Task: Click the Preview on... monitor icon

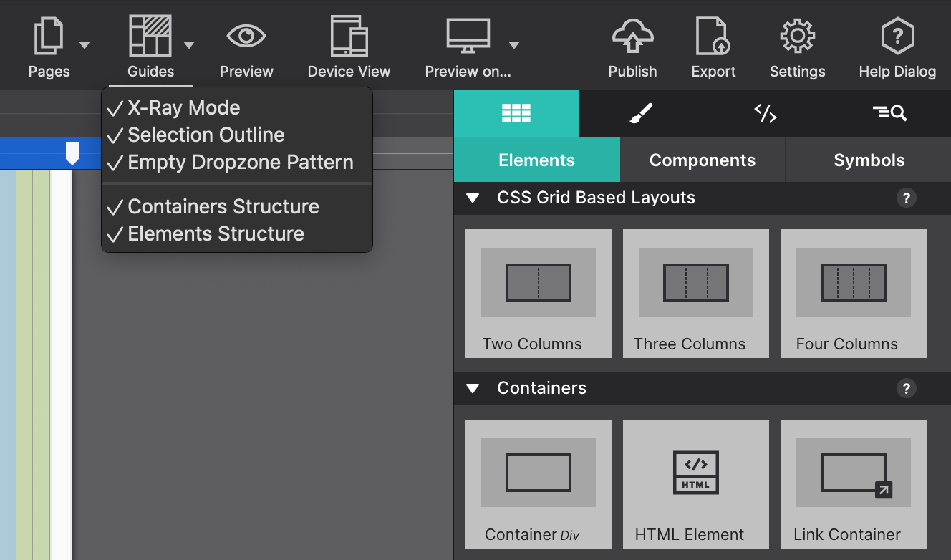Action: [x=468, y=36]
